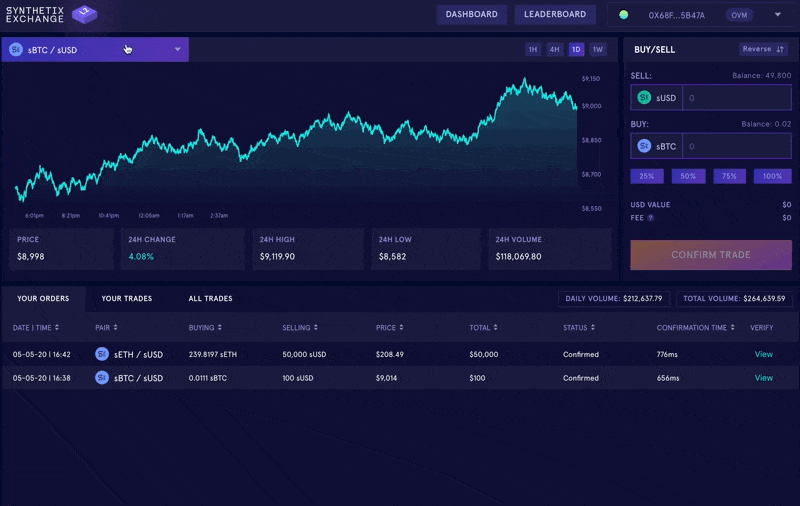
Task: Click the Synthetix L2 cube logo icon
Action: click(x=84, y=14)
